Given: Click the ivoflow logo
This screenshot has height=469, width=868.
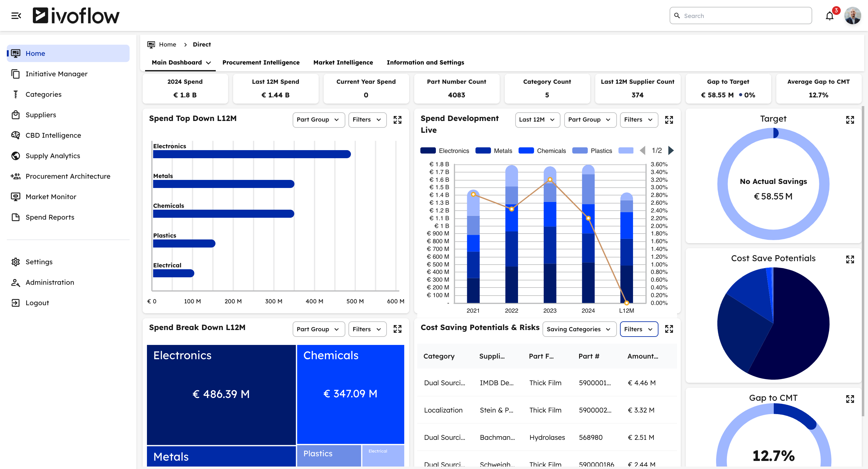Looking at the screenshot, I should [x=76, y=16].
